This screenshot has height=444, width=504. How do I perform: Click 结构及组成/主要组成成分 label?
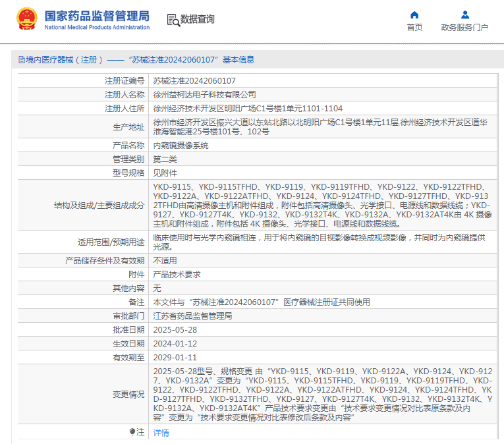[99, 205]
